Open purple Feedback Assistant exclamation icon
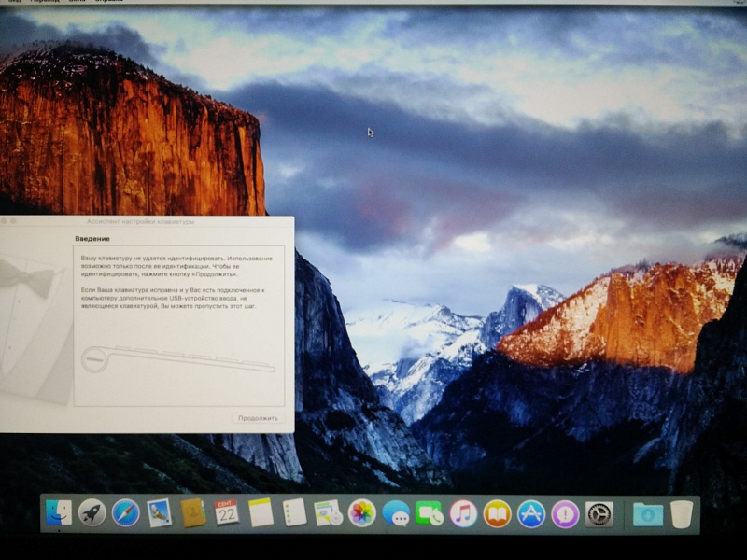The width and height of the screenshot is (747, 560). pos(565,514)
